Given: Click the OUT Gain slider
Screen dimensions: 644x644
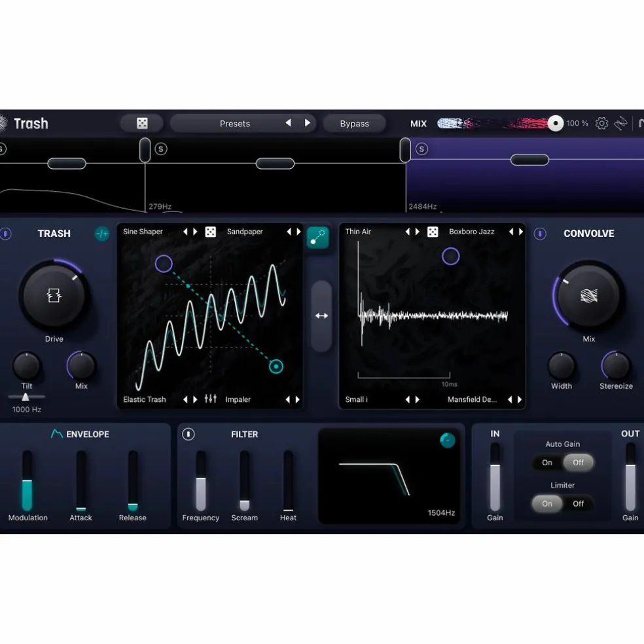Looking at the screenshot, I should point(630,476).
